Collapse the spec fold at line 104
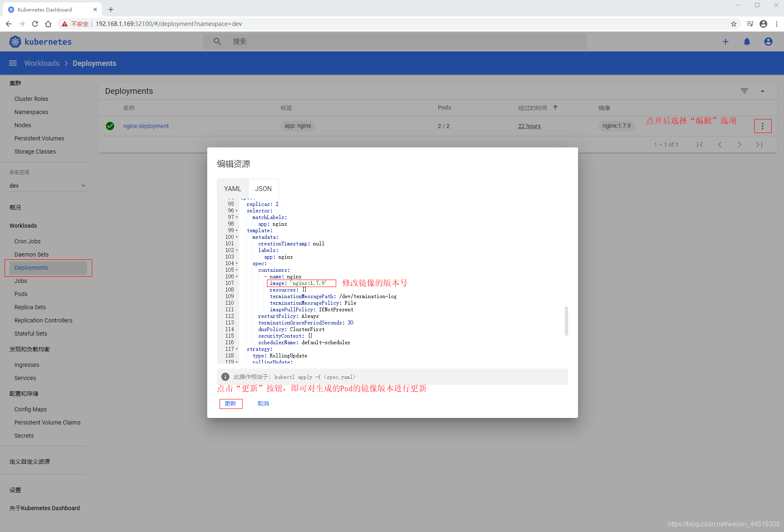 [x=237, y=264]
